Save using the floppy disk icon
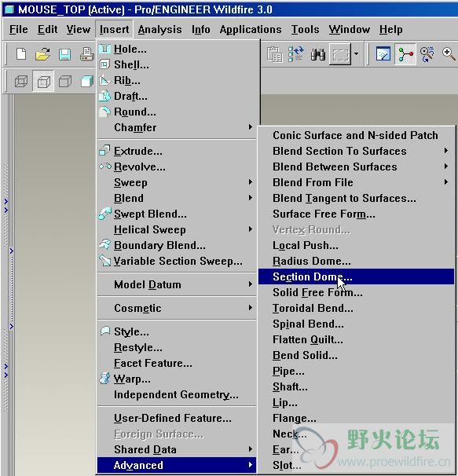The width and height of the screenshot is (458, 476). tap(64, 54)
